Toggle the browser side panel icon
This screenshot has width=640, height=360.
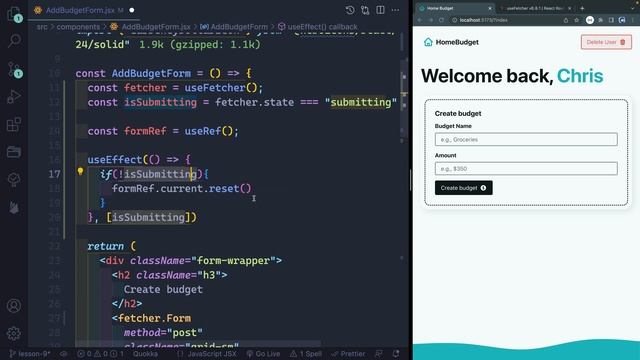coord(611,20)
